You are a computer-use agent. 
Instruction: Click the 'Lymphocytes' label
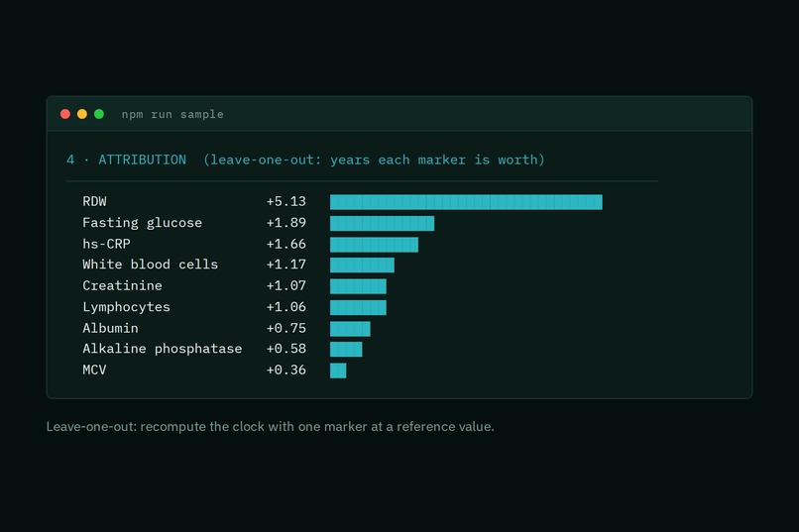click(126, 307)
